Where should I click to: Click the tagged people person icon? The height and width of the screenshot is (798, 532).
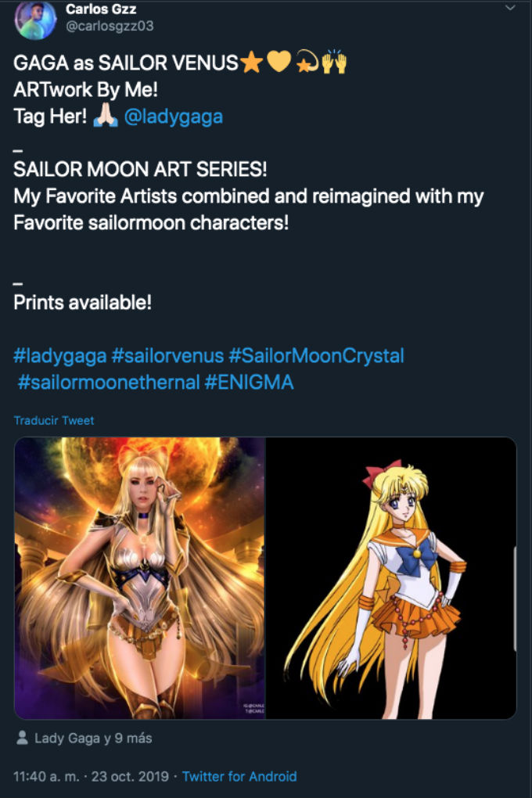pyautogui.click(x=21, y=738)
